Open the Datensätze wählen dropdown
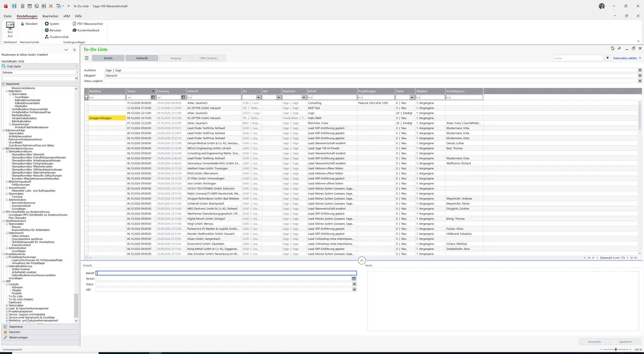This screenshot has height=354, width=644. [627, 58]
